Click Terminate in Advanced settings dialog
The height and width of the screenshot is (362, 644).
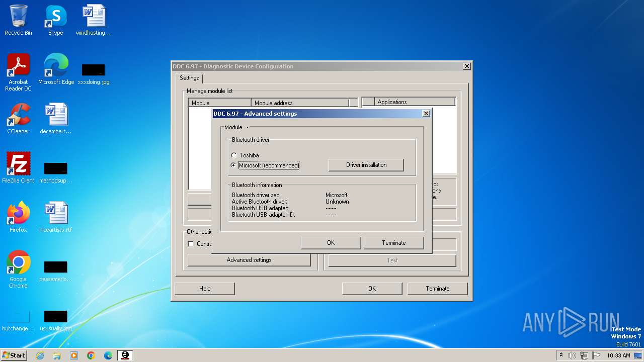click(393, 243)
